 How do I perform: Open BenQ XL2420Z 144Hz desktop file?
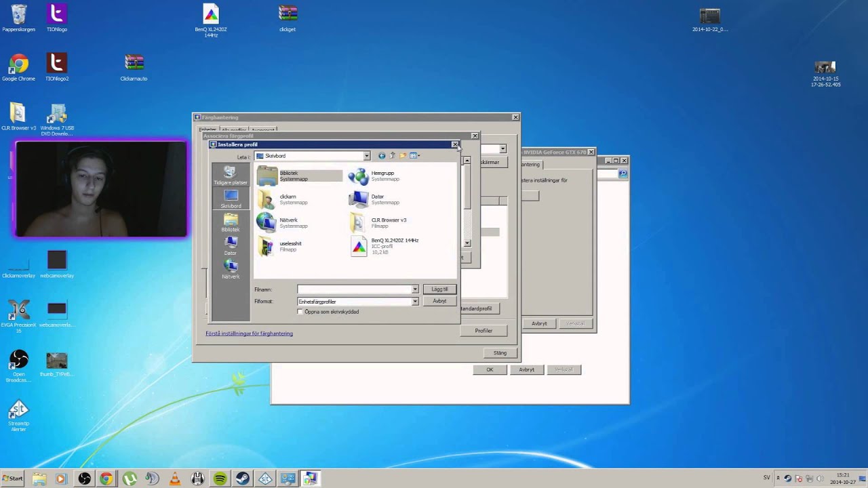[x=211, y=20]
